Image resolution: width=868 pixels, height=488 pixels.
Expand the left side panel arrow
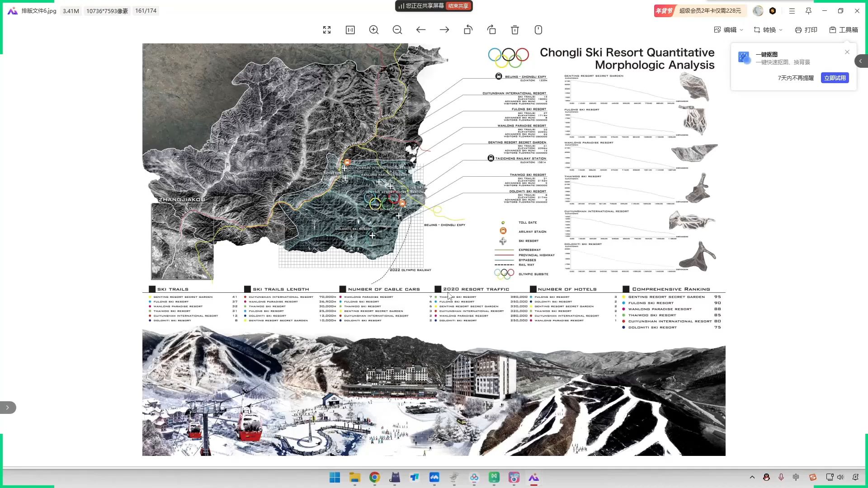pyautogui.click(x=8, y=408)
